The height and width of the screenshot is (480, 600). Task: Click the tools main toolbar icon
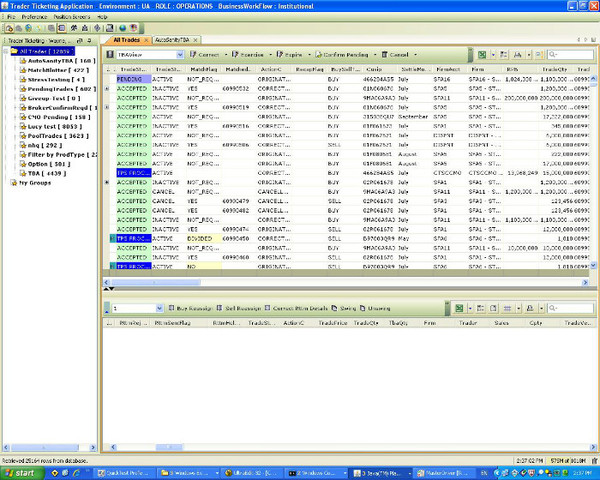click(x=74, y=28)
